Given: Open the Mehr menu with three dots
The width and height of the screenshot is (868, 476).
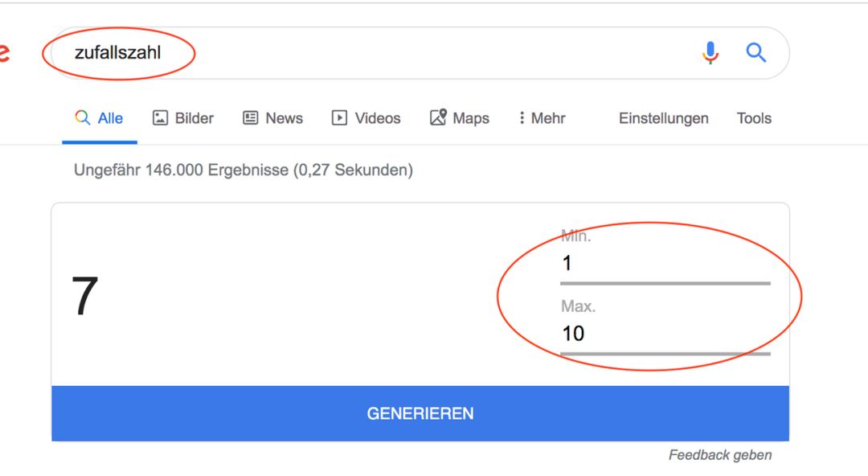Looking at the screenshot, I should pyautogui.click(x=542, y=118).
